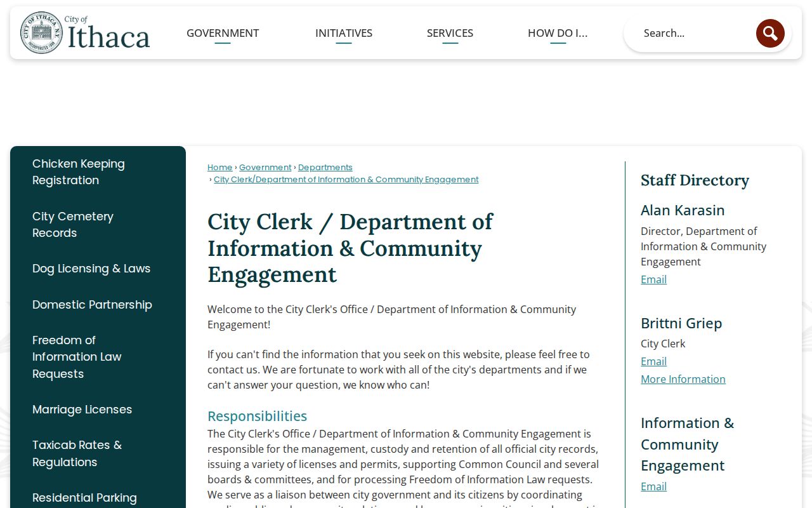This screenshot has height=508, width=812.
Task: Open the Services menu
Action: [450, 33]
